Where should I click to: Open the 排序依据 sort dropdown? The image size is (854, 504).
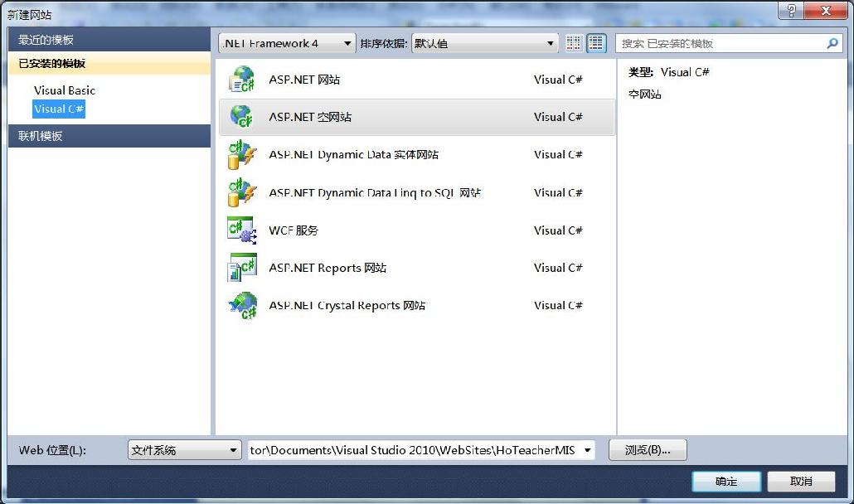(x=485, y=44)
